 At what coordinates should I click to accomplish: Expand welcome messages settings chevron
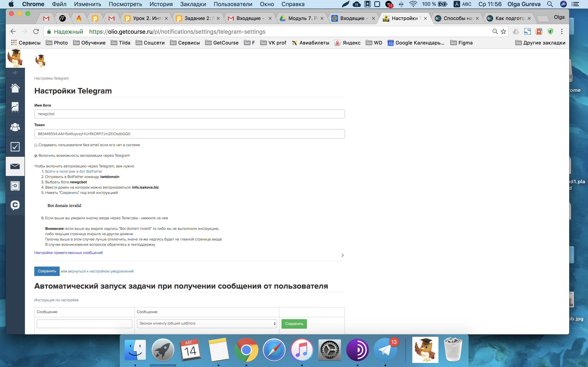pos(342,255)
